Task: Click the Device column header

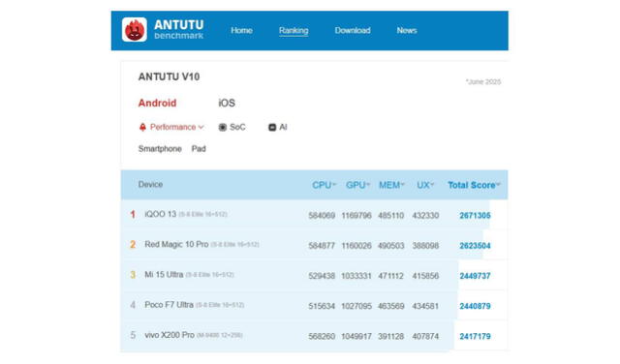Action: (x=150, y=185)
